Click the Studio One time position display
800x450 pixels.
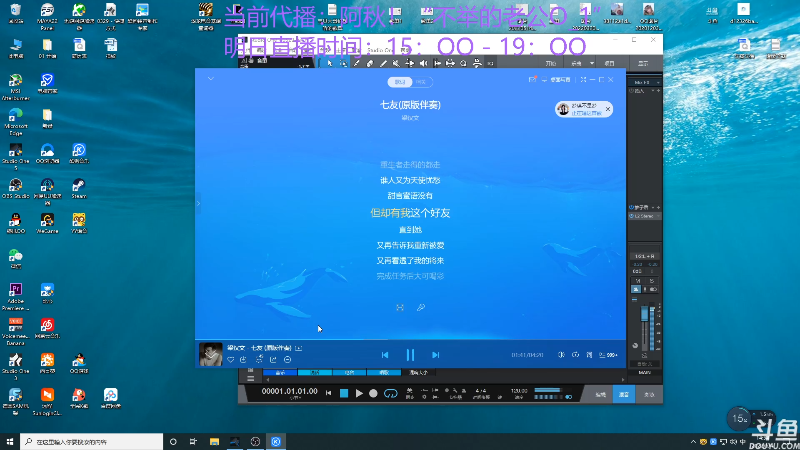pos(289,391)
